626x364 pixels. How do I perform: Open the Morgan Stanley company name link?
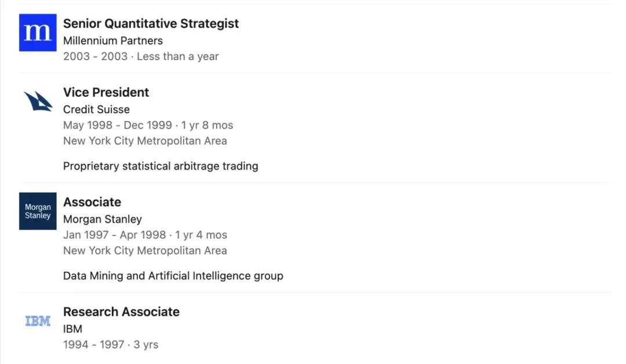(x=102, y=219)
